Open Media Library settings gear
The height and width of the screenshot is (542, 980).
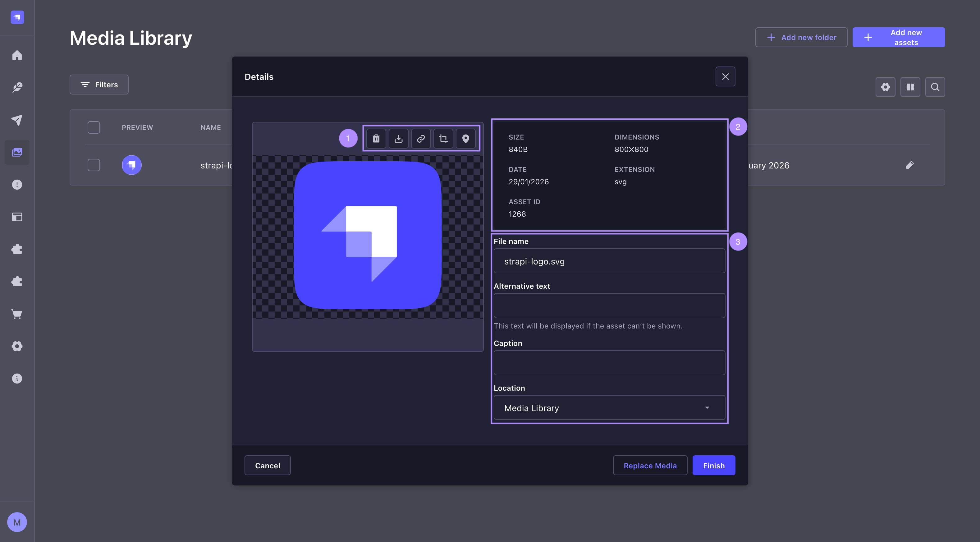tap(886, 87)
